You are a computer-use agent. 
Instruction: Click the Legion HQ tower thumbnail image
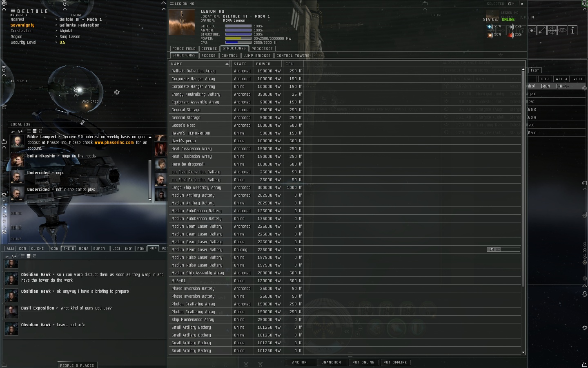(x=182, y=22)
